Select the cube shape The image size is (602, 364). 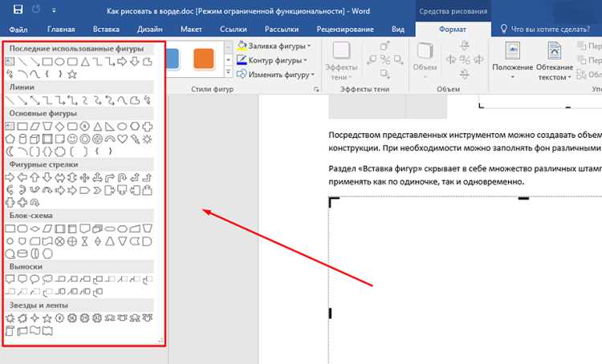[x=35, y=139]
